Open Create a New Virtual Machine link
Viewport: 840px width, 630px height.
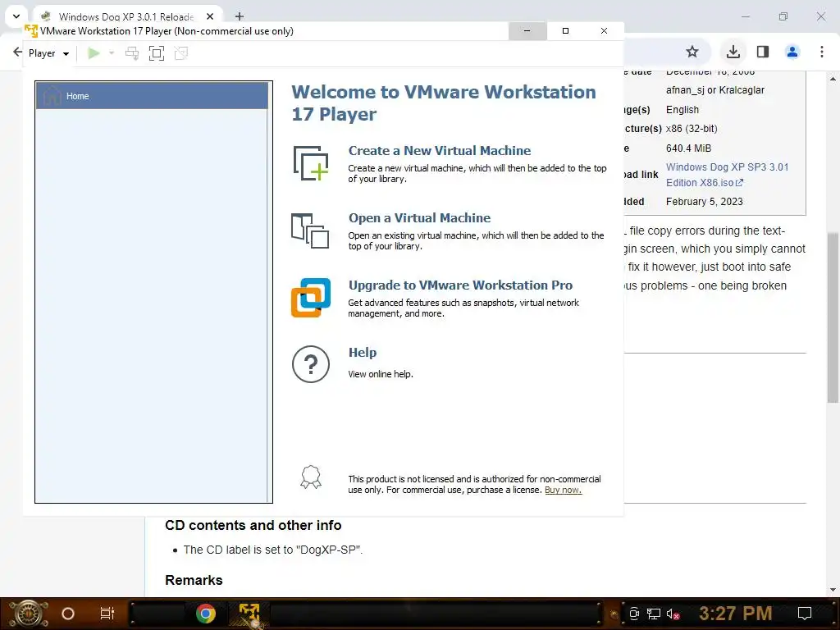440,151
